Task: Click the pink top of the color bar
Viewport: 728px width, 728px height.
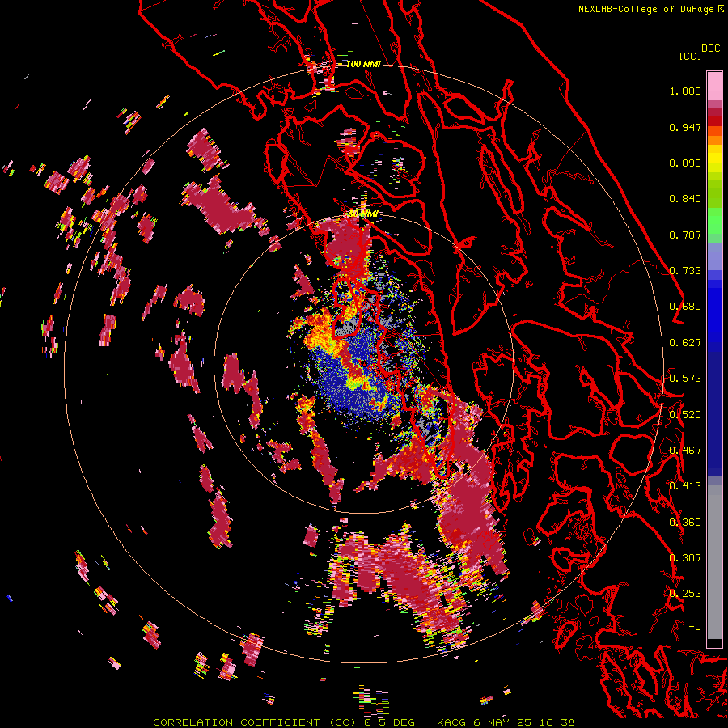Action: [x=714, y=86]
